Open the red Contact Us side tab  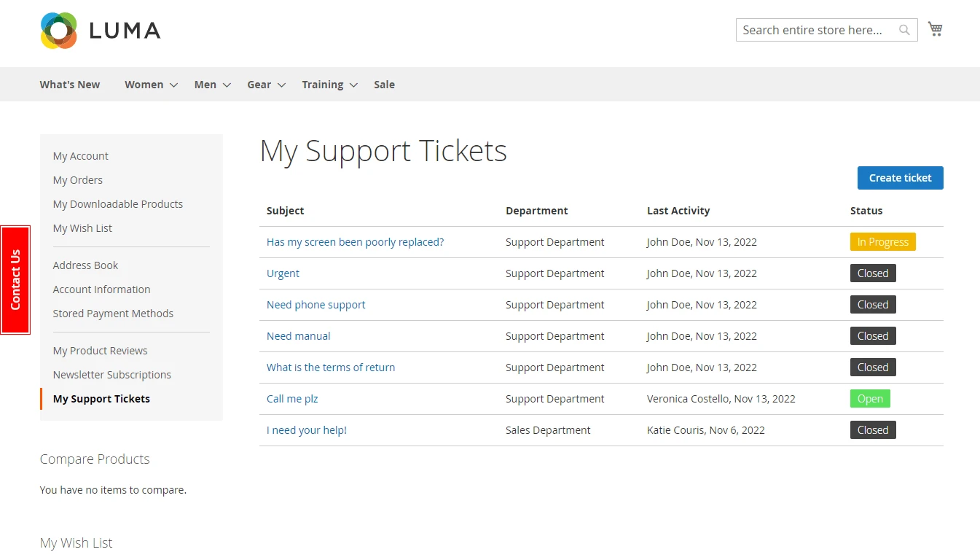15,280
